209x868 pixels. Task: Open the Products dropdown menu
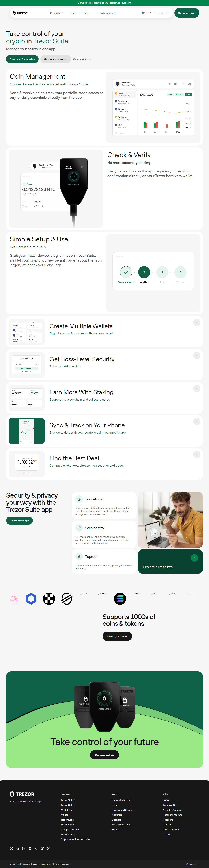point(57,13)
